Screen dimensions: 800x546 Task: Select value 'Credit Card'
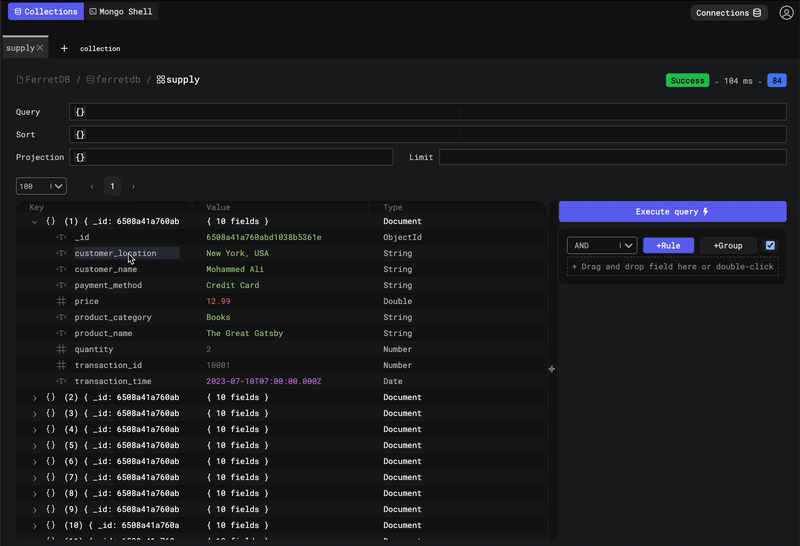point(233,285)
